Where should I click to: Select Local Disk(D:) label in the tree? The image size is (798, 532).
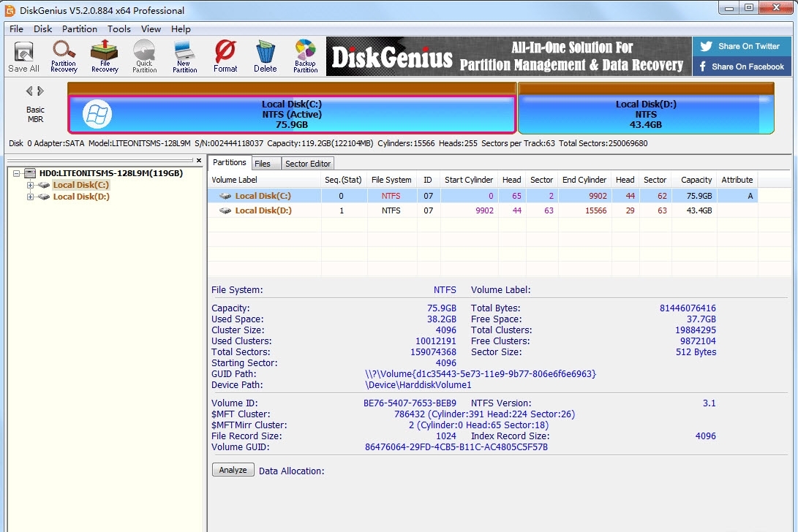coord(81,197)
